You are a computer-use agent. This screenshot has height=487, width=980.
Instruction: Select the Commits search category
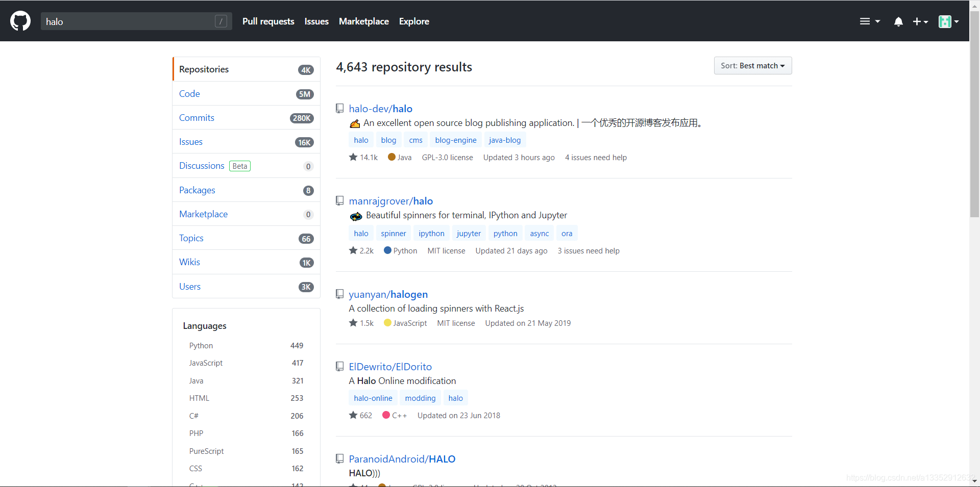coord(247,118)
